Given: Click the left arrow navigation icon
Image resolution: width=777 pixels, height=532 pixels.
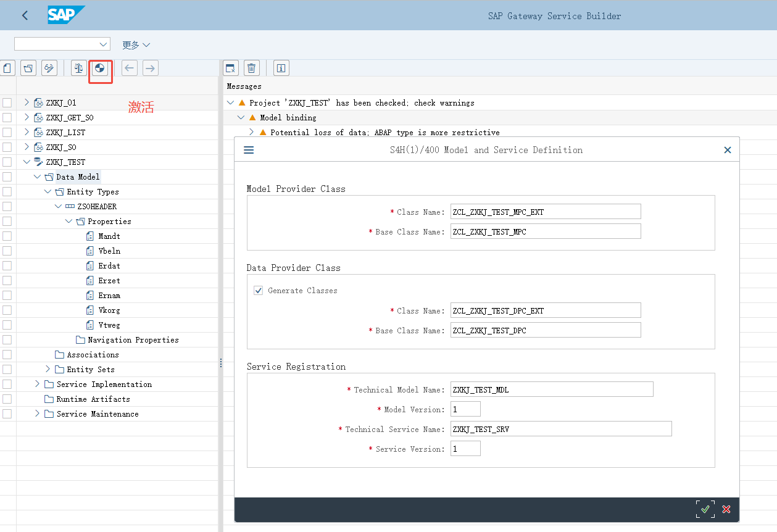Looking at the screenshot, I should (130, 68).
